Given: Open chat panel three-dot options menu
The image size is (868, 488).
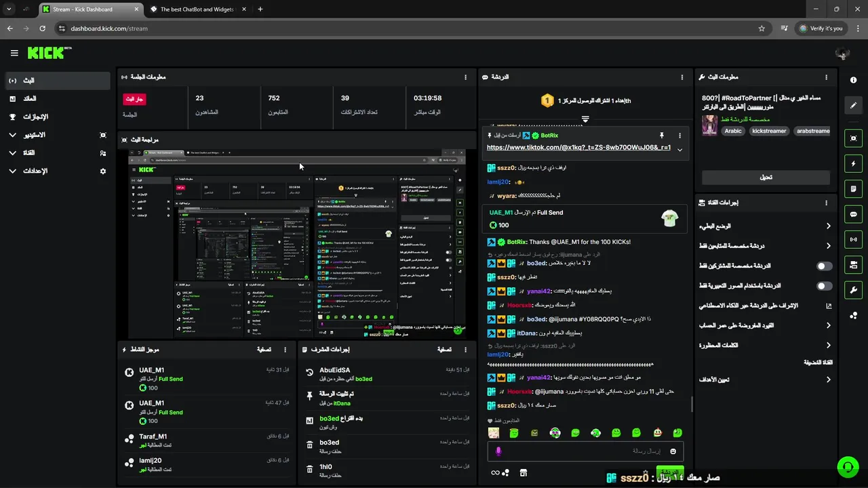Looking at the screenshot, I should (682, 77).
